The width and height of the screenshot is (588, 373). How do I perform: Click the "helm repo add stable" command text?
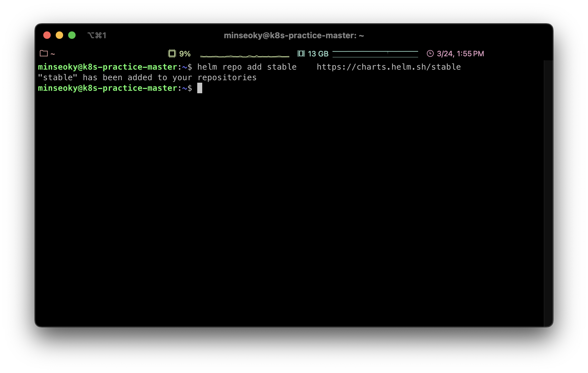tap(247, 67)
